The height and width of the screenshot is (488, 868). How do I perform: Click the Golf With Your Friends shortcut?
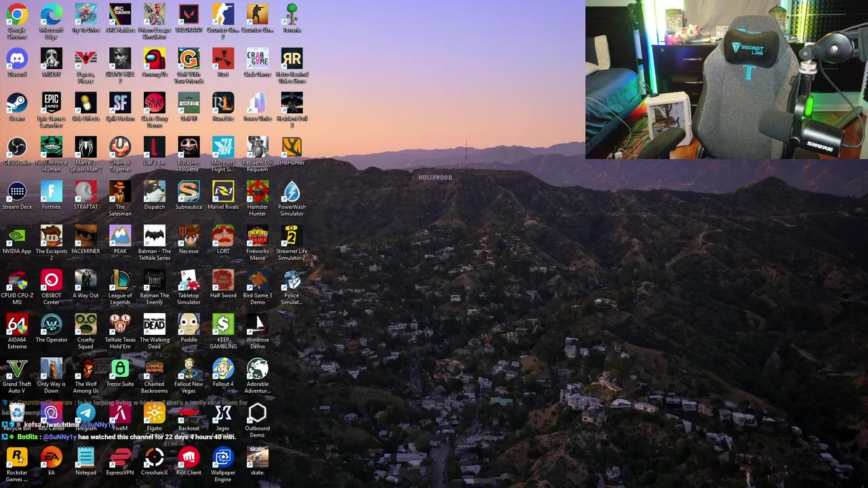tap(189, 65)
